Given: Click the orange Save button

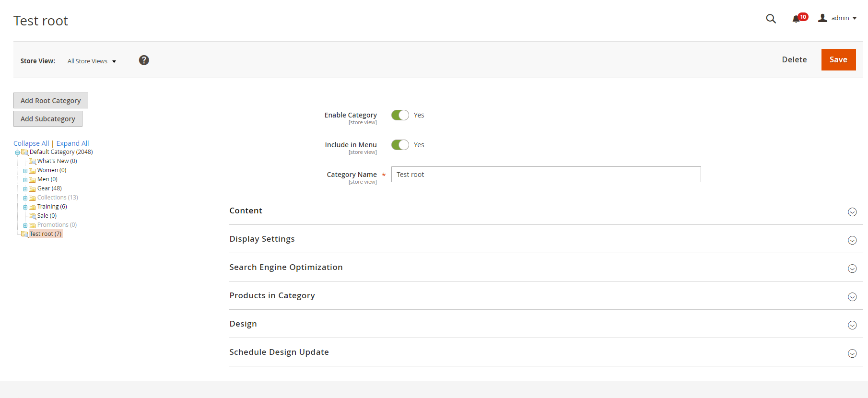Looking at the screenshot, I should point(838,59).
